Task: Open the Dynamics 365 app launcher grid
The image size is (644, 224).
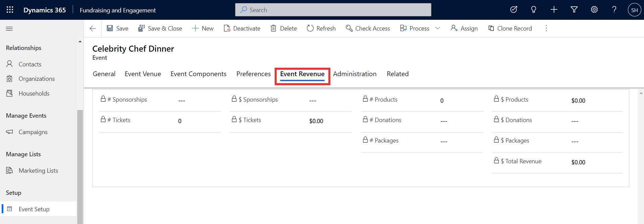Action: tap(10, 10)
